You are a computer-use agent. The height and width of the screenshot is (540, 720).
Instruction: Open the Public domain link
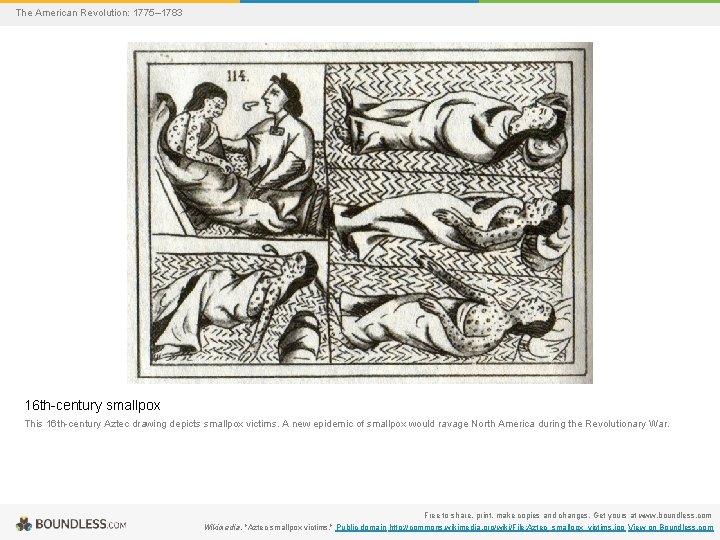(x=361, y=527)
